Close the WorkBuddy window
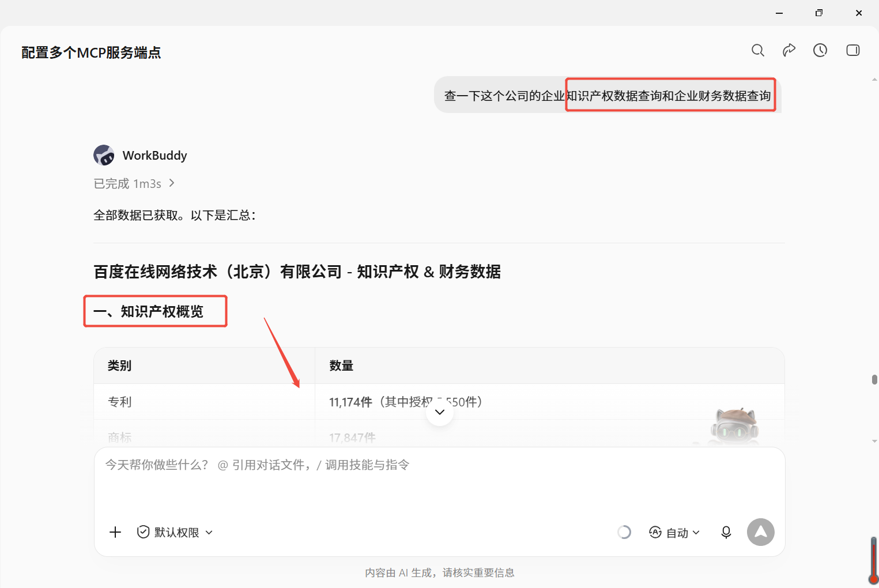The height and width of the screenshot is (588, 879). click(x=859, y=13)
